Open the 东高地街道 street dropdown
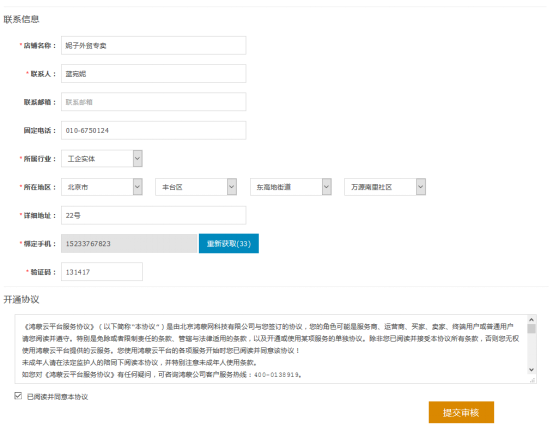Viewport: 554px width, 428px height. point(291,187)
